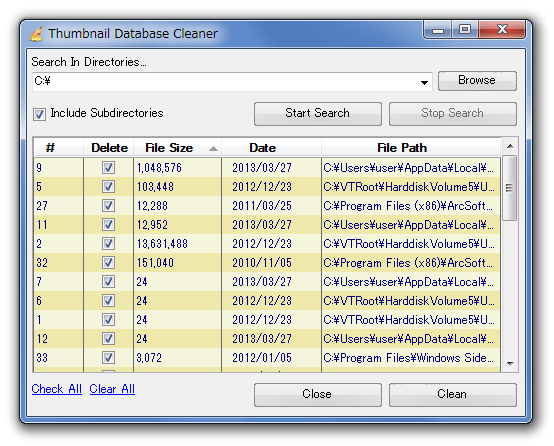
Task: Sort by the Delete column header
Action: coord(109,148)
